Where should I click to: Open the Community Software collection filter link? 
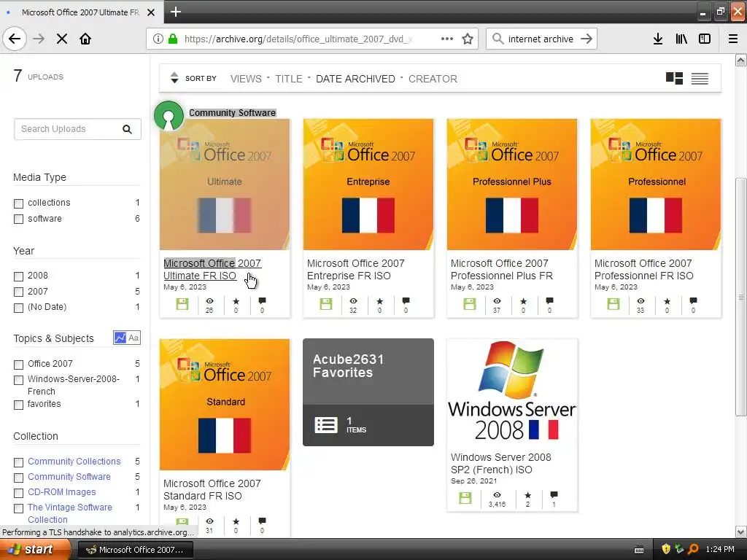tap(69, 477)
